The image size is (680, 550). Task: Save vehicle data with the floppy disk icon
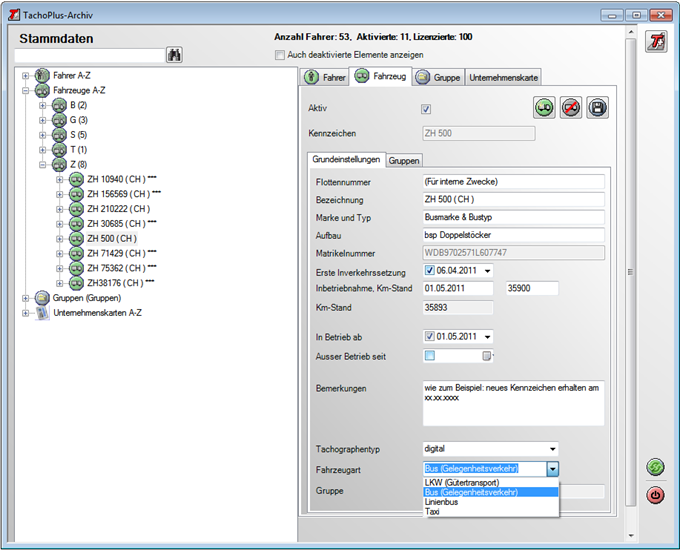[597, 108]
